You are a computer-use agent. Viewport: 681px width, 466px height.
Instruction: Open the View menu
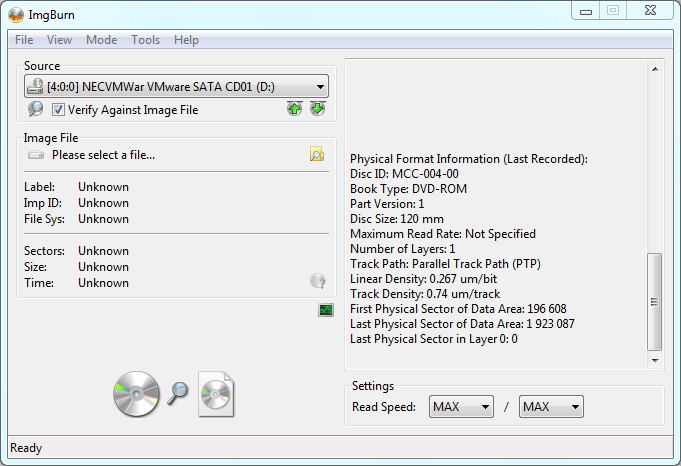point(60,40)
